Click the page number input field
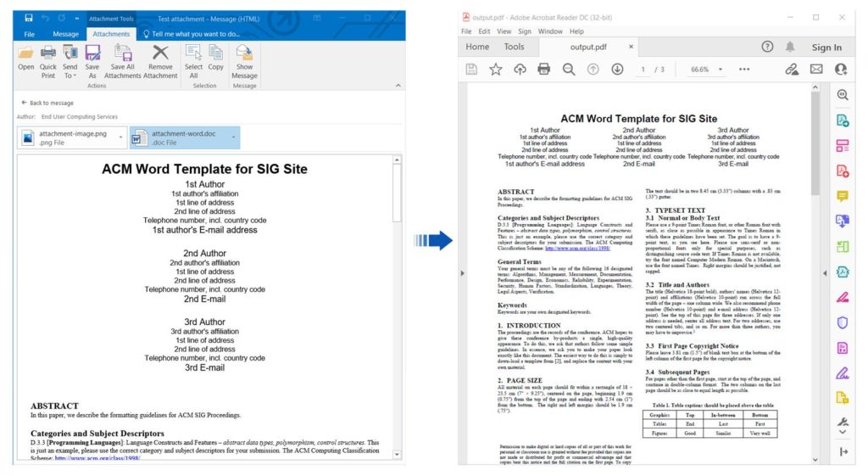Screen dimensions: 868x476 (644, 70)
